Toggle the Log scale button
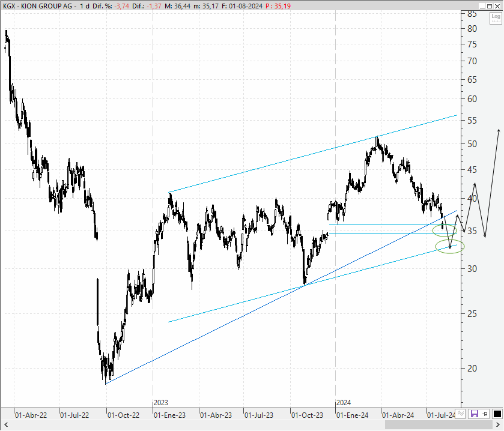The image size is (504, 431). [496, 18]
